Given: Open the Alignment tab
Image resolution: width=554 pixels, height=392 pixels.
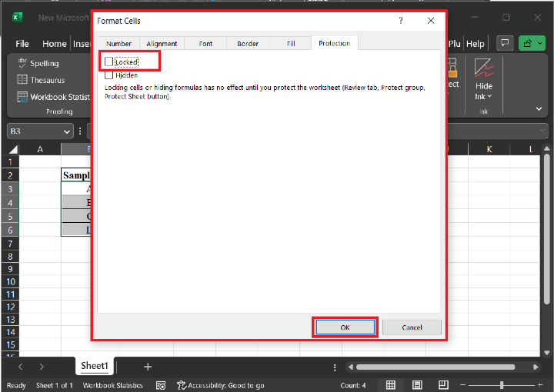Looking at the screenshot, I should [162, 44].
